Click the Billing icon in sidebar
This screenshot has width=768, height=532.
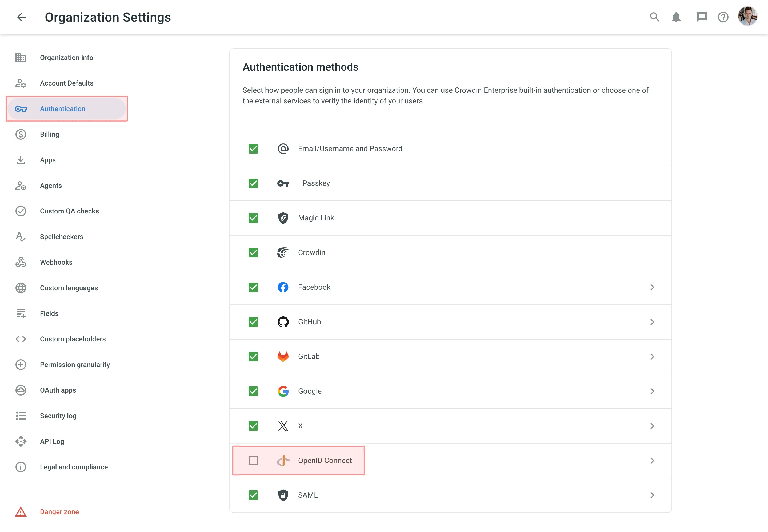[21, 134]
